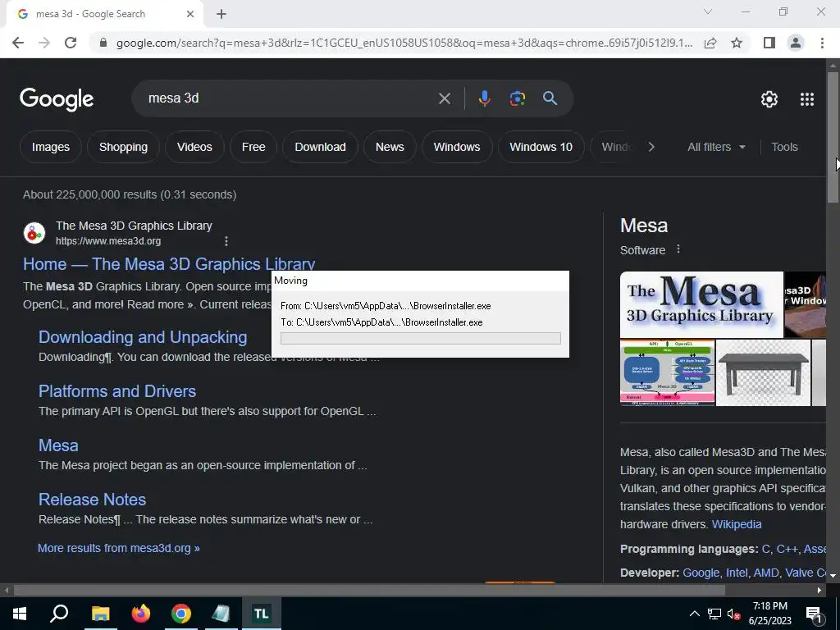This screenshot has height=630, width=840.
Task: Select the Windows filter chip
Action: coord(457,147)
